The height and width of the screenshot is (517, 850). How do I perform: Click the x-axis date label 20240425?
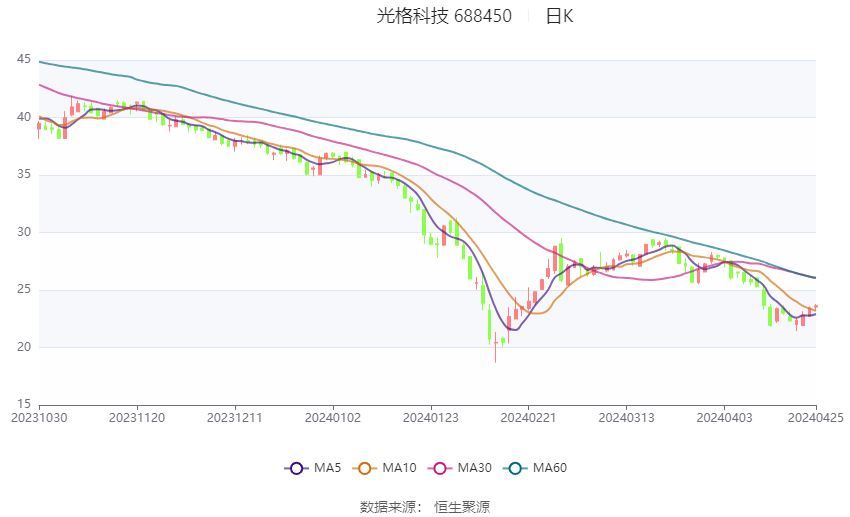point(815,418)
